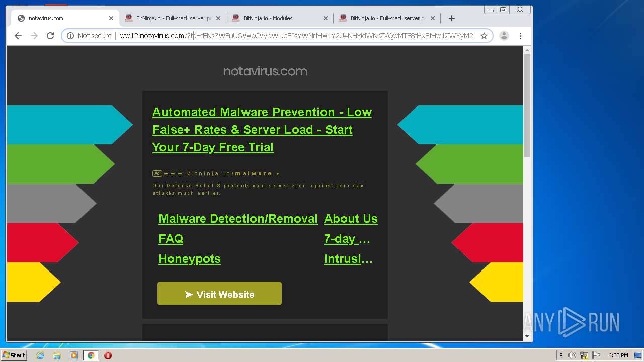The height and width of the screenshot is (362, 644).
Task: Open the Windows Start menu
Action: click(14, 355)
